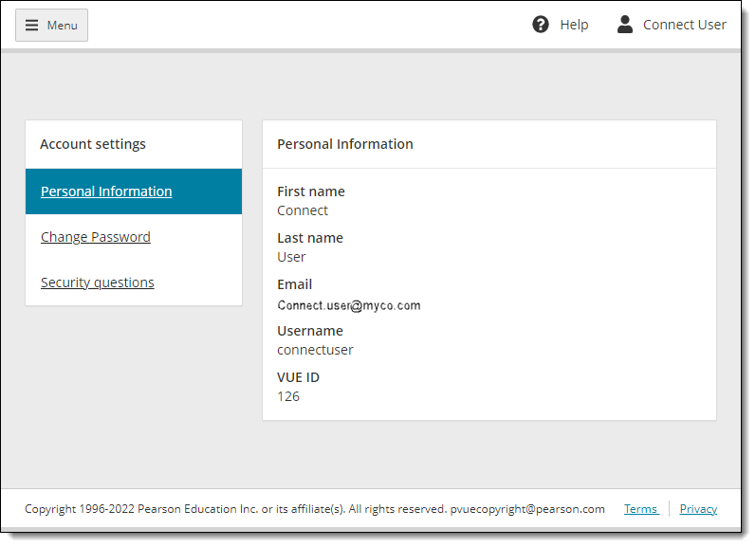Click the Last name value User
The width and height of the screenshot is (756, 547).
[291, 257]
